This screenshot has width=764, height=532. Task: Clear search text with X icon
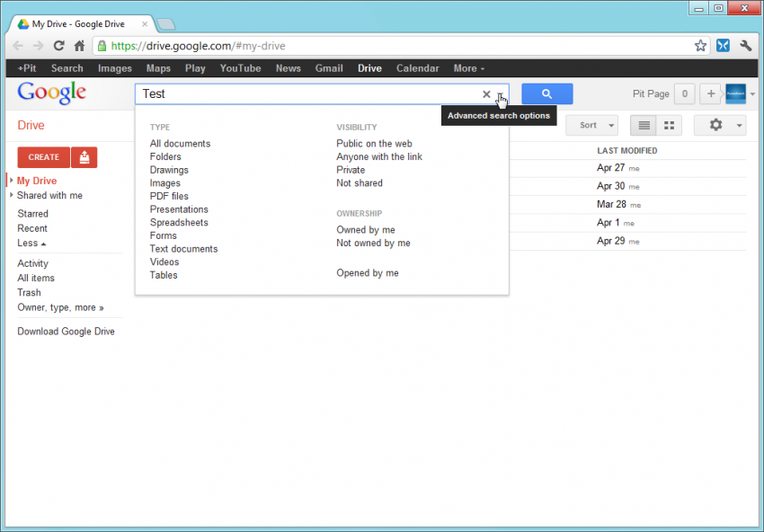point(486,94)
